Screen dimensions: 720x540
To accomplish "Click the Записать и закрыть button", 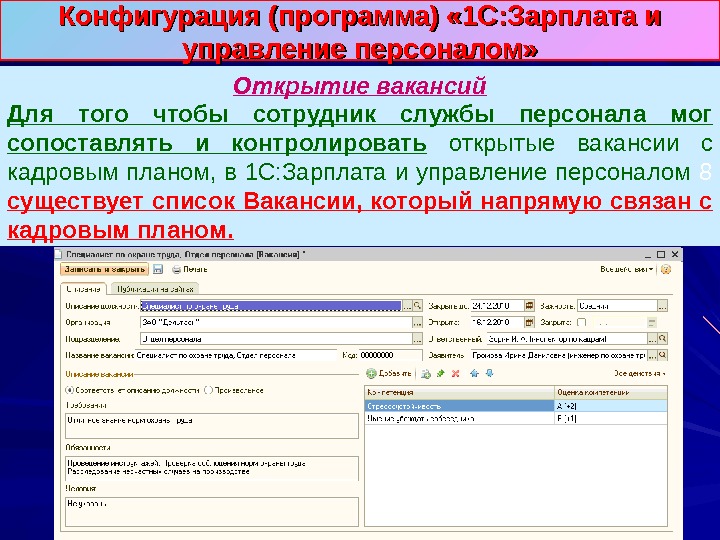I will (105, 270).
